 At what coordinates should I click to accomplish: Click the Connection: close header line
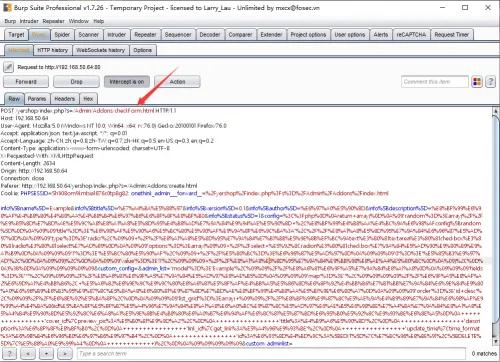pyautogui.click(x=22, y=178)
